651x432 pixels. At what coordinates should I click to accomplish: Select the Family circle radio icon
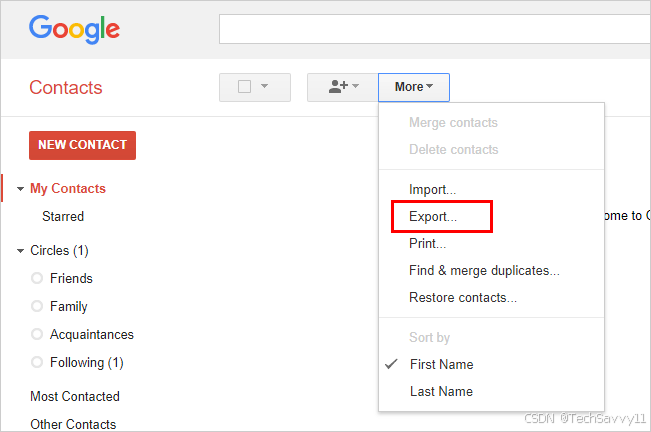(37, 306)
